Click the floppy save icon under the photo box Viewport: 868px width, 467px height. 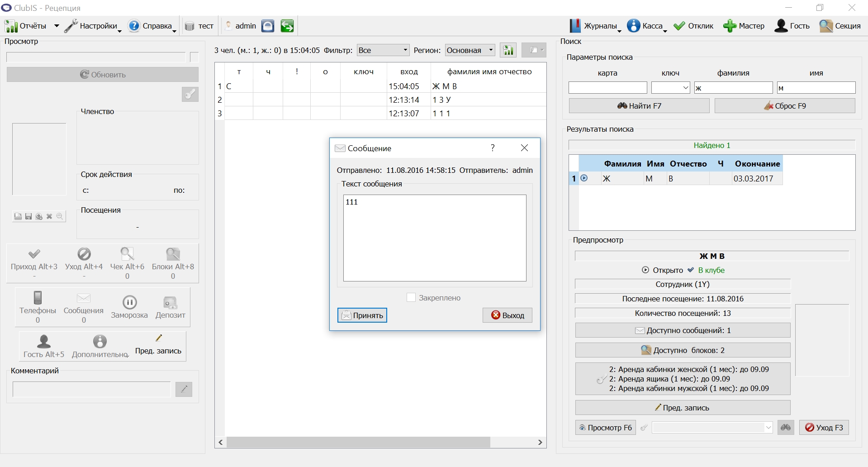(x=28, y=216)
